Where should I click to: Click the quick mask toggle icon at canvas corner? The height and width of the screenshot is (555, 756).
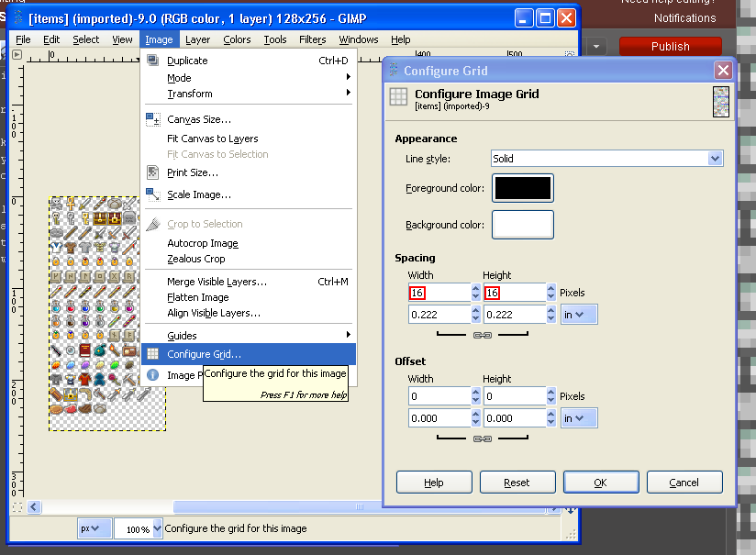tap(17, 507)
